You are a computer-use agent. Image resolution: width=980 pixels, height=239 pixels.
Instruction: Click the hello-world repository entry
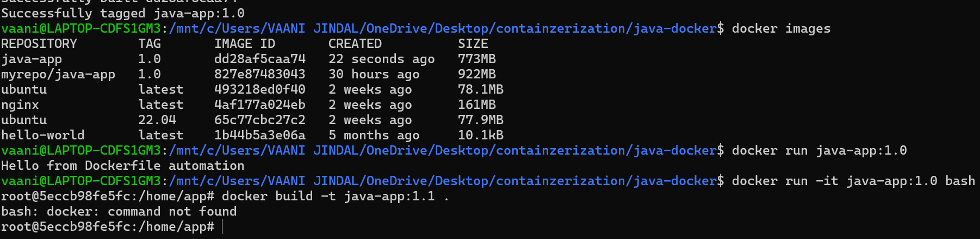43,135
